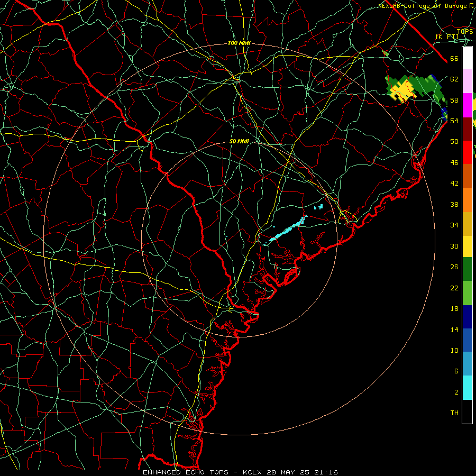Viewport: 476px width, 476px height.
Task: Click the cyan legend swatch
Action: [467, 388]
